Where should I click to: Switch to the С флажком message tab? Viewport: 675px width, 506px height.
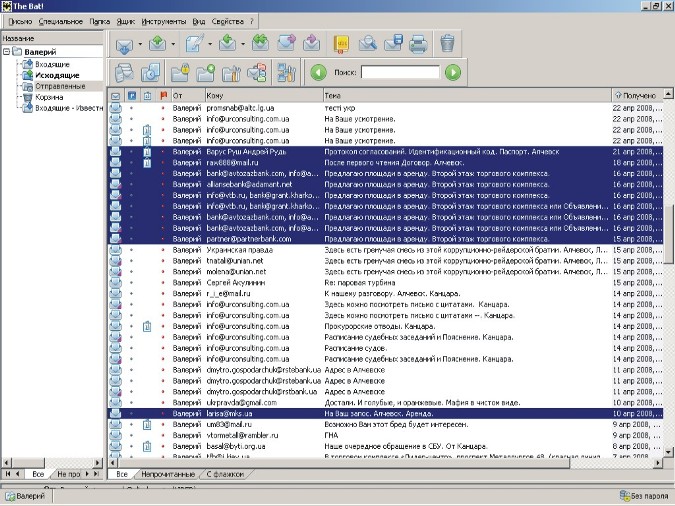click(225, 474)
